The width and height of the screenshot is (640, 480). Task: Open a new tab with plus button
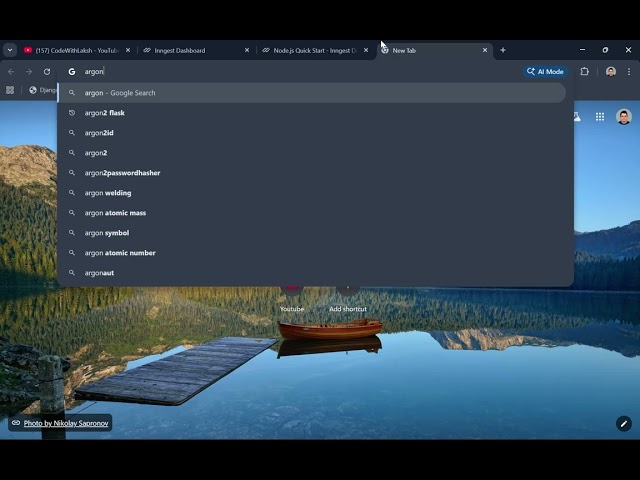point(503,50)
